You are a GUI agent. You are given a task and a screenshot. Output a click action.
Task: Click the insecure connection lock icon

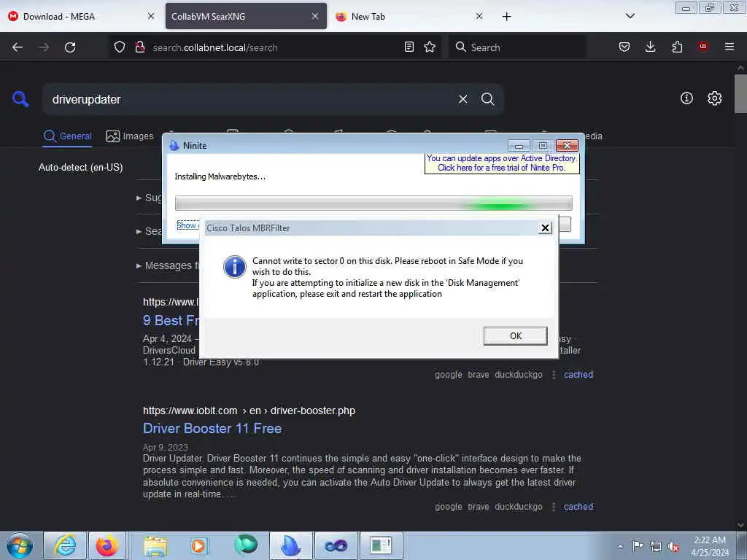click(x=140, y=47)
